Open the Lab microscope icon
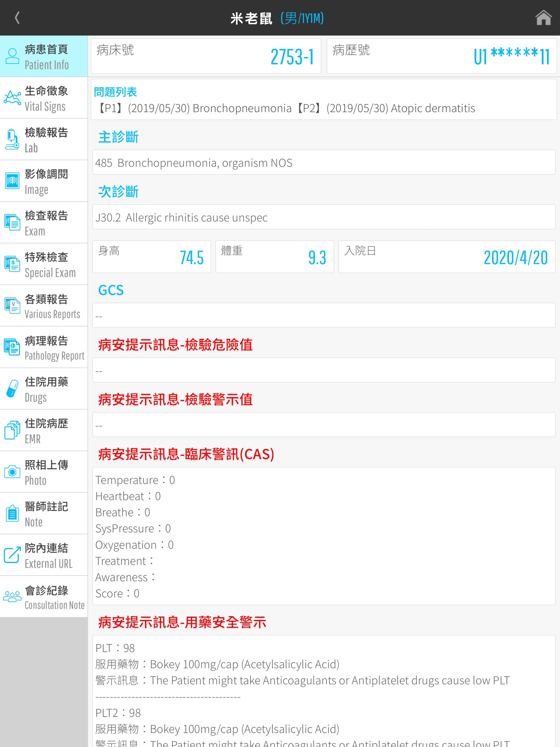Screen dimensions: 560x747 (13, 139)
